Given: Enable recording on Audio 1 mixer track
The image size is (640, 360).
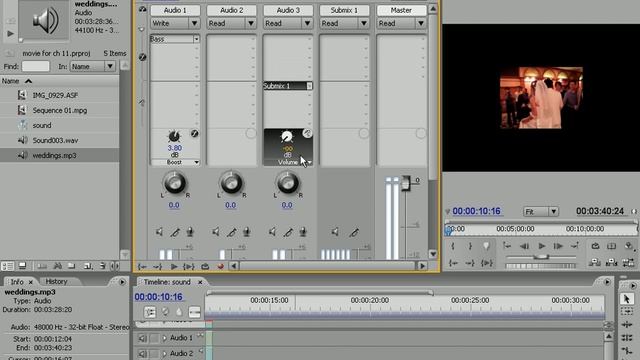Looking at the screenshot, I should click(x=190, y=232).
